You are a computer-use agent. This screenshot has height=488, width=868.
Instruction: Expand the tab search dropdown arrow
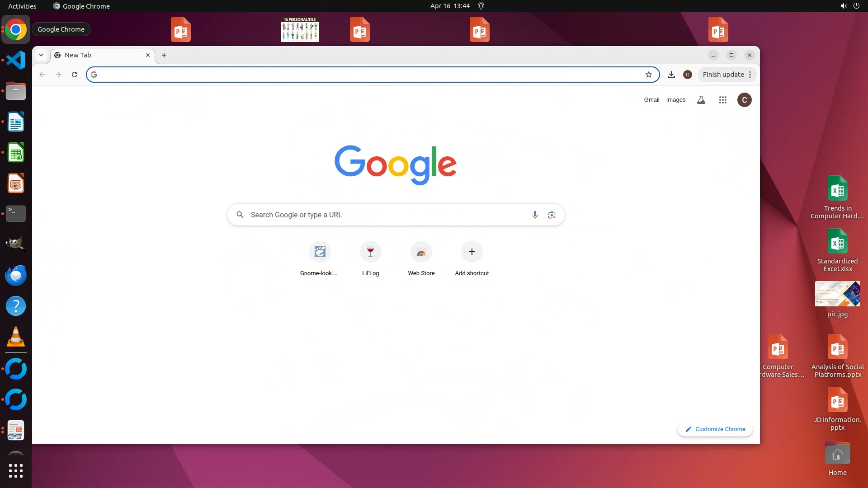click(x=41, y=55)
